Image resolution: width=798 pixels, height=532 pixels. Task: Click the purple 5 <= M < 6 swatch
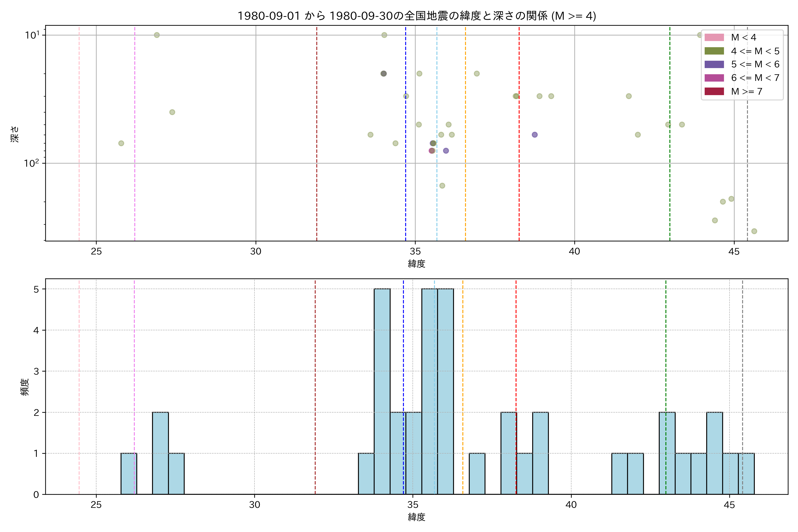pos(714,65)
